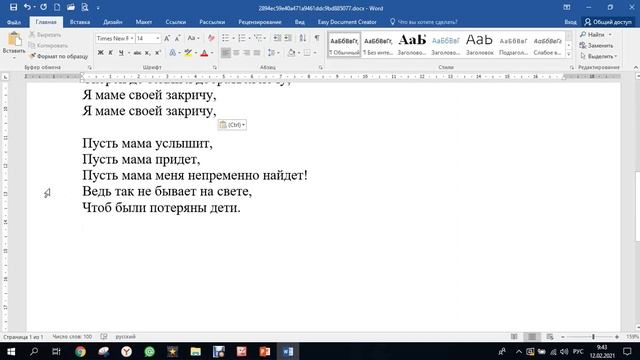Apply the Подзаголовок style
The height and width of the screenshot is (360, 640).
[x=513, y=44]
